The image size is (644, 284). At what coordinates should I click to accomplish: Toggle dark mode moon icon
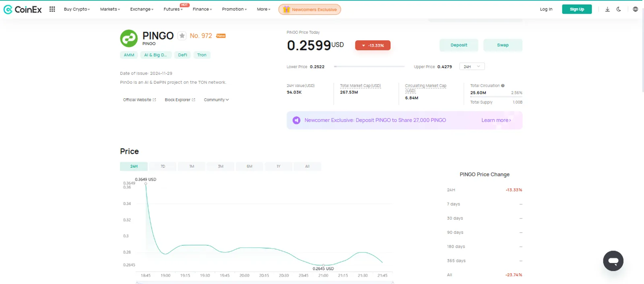click(x=619, y=9)
